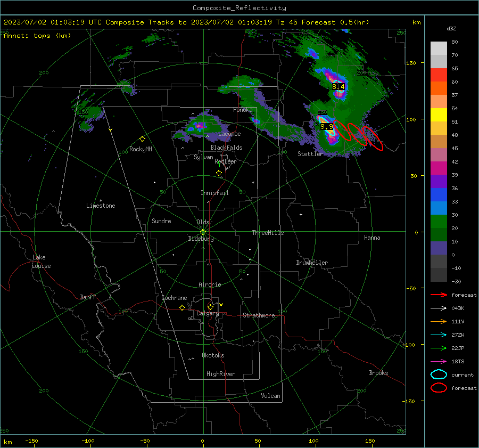The image size is (479, 448).
Task: Click the red forecast arrow legend icon
Action: coord(439,295)
